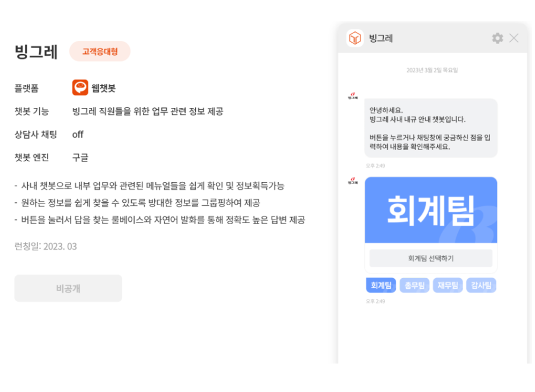Click the 런칭일: 2023. 03 text
535x392 pixels.
click(x=46, y=246)
